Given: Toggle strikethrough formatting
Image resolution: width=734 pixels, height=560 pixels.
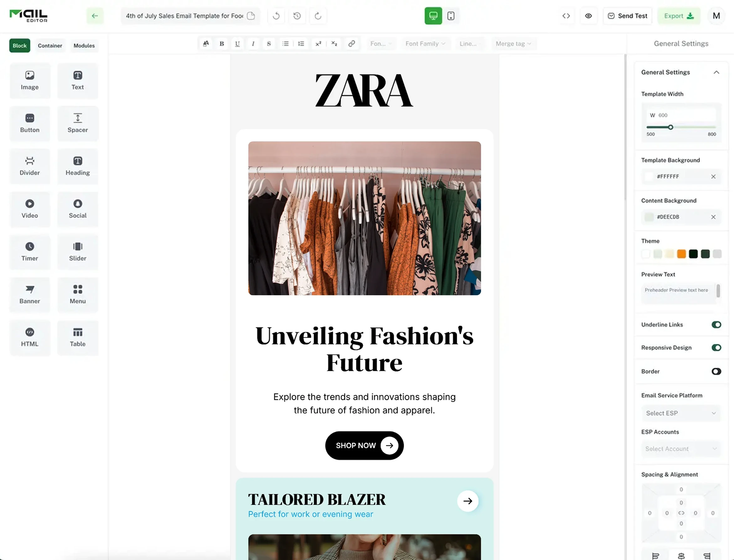Looking at the screenshot, I should click(x=269, y=44).
